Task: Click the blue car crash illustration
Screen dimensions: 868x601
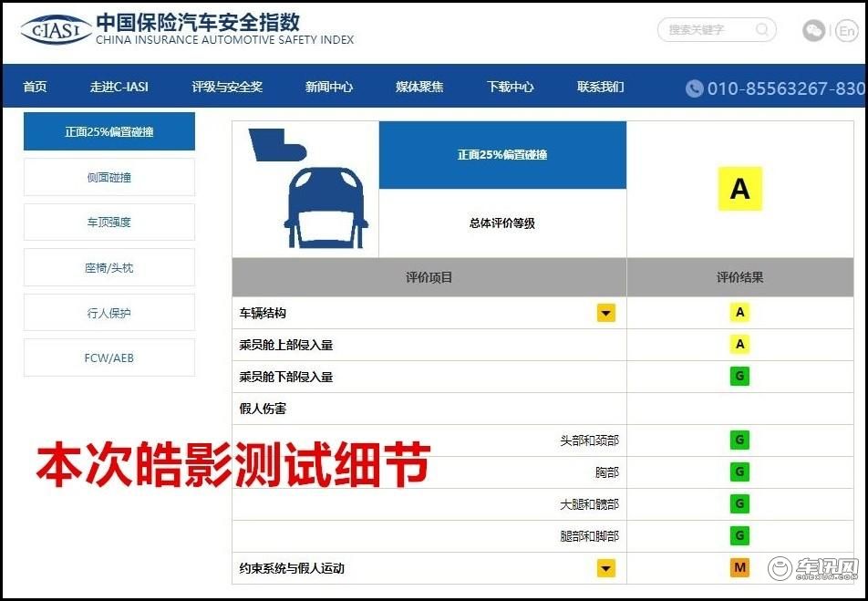Action: click(x=308, y=189)
